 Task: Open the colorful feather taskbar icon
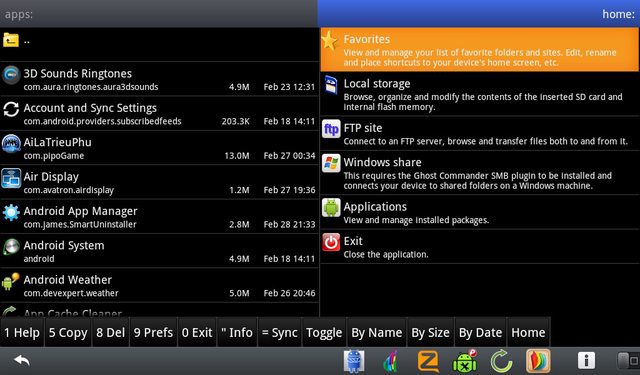click(391, 361)
